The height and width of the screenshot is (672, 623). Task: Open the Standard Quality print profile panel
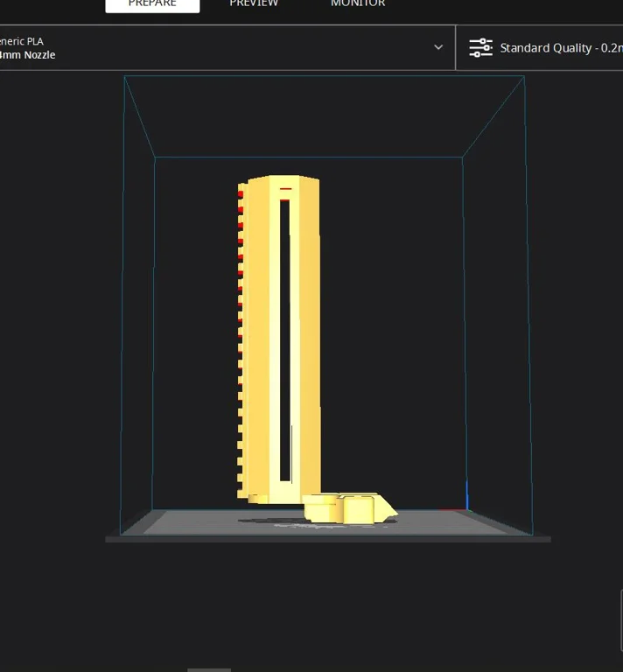(x=560, y=48)
